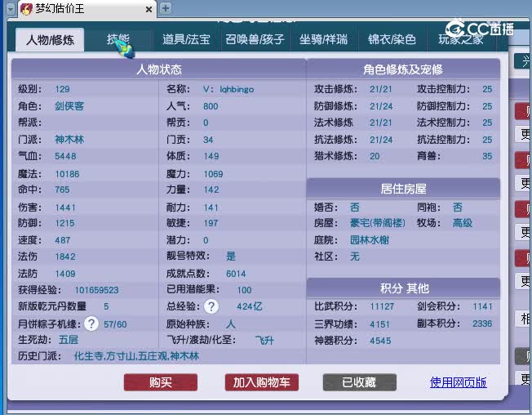Click the 居住房屋 section header
Screen dimensions: 532x415
pos(403,189)
